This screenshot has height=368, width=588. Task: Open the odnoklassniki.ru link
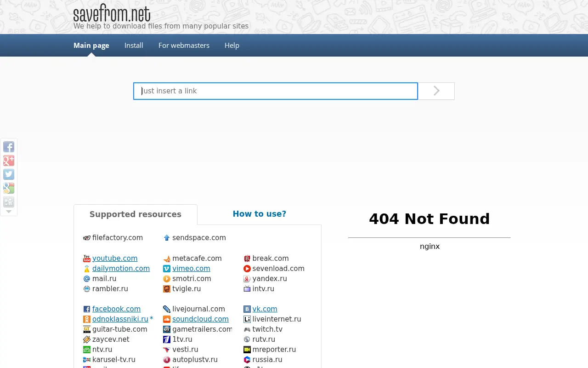pyautogui.click(x=120, y=319)
